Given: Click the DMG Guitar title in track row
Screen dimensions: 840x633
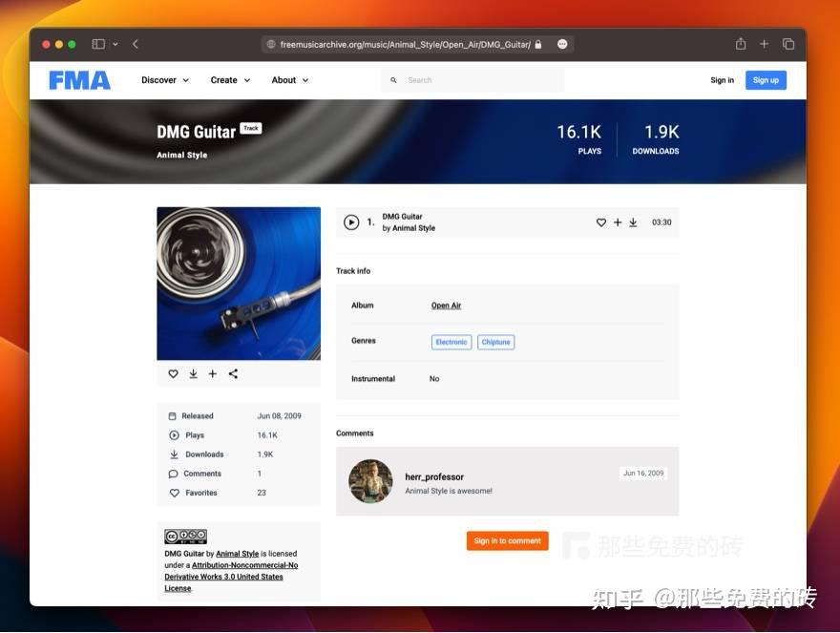Looking at the screenshot, I should [402, 217].
